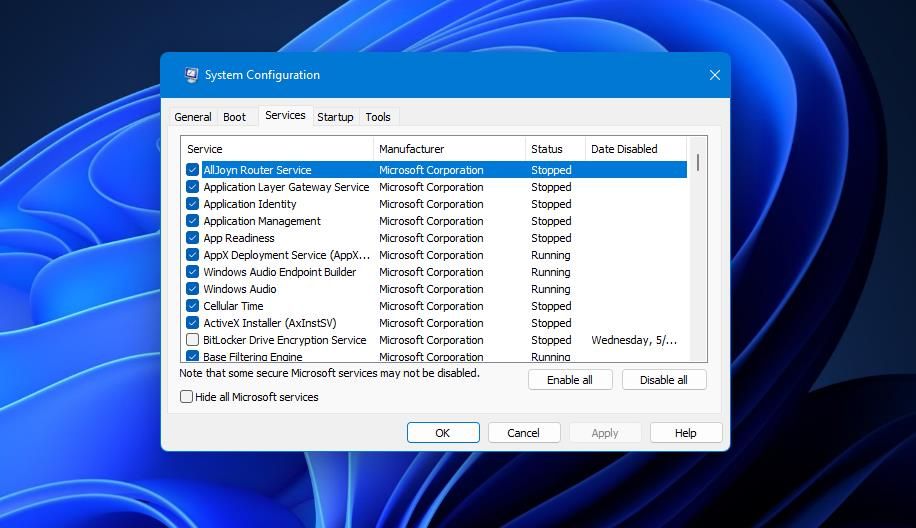Select the Base Filtering Engine name
This screenshot has width=916, height=528.
pyautogui.click(x=252, y=356)
